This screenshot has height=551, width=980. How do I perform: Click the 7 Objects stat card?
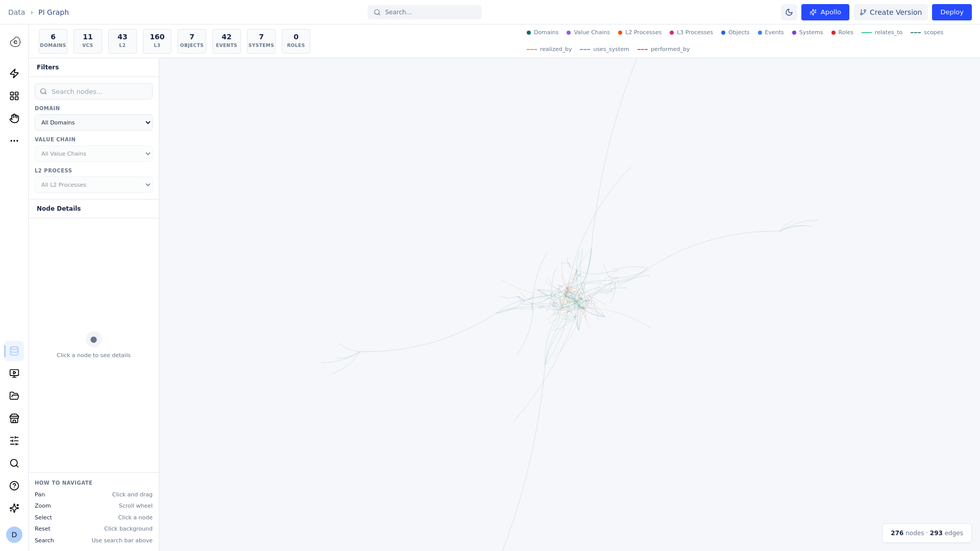pos(192,41)
